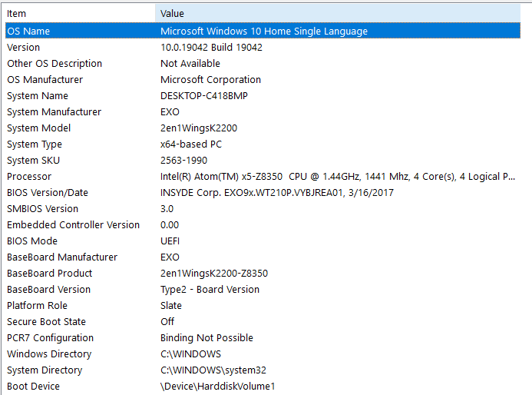Select the BaseBoard Product row label

click(50, 274)
